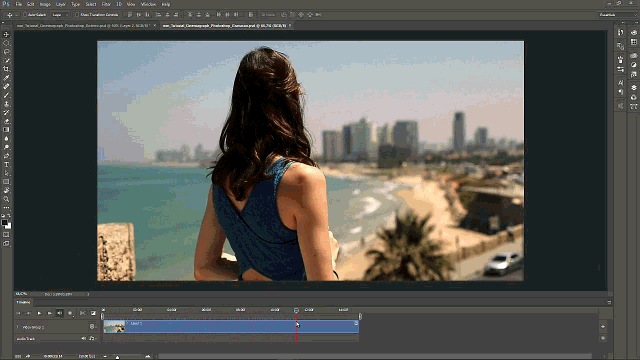
Task: Open the Adjustments panel icon
Action: coord(633,65)
